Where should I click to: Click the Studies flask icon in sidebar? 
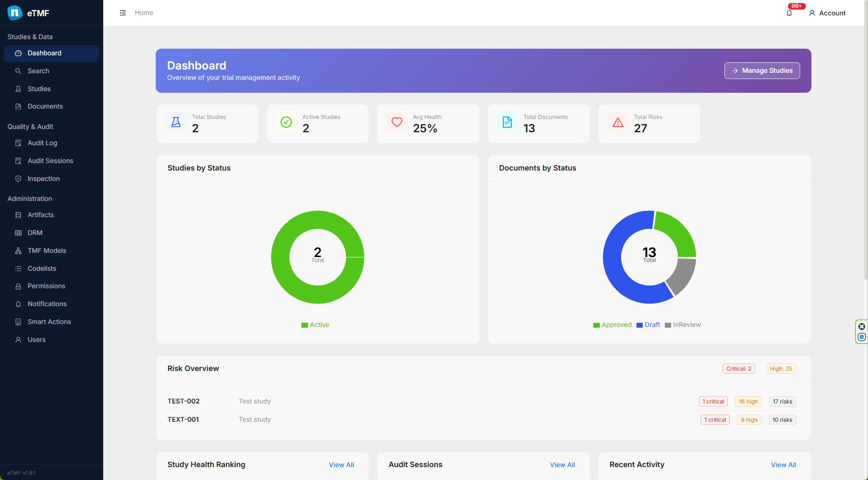tap(18, 89)
